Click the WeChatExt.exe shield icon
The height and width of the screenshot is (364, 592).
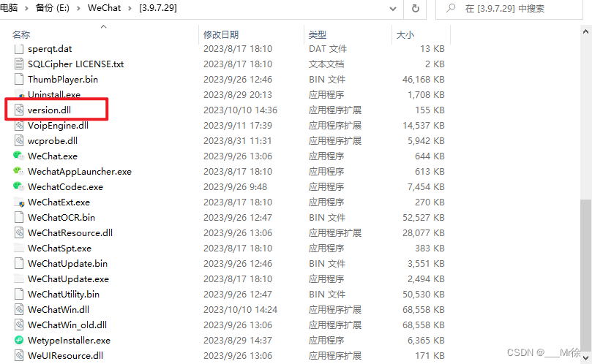[x=19, y=202]
